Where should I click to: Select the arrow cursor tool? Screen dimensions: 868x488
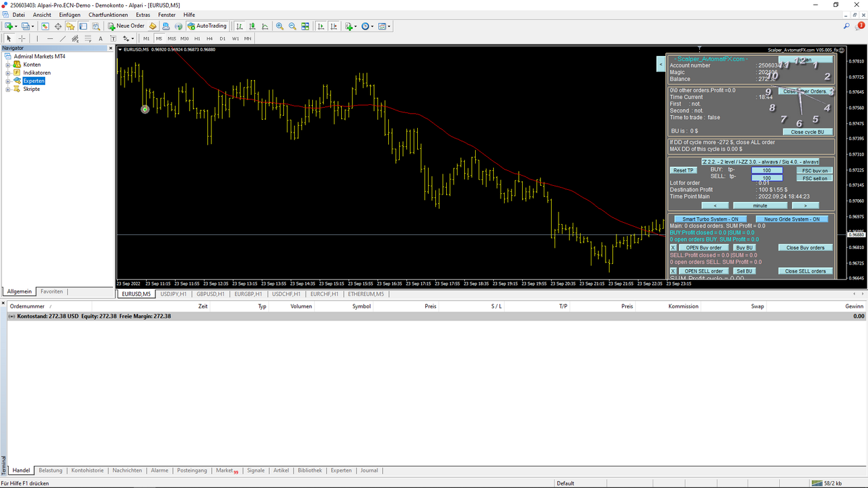9,38
